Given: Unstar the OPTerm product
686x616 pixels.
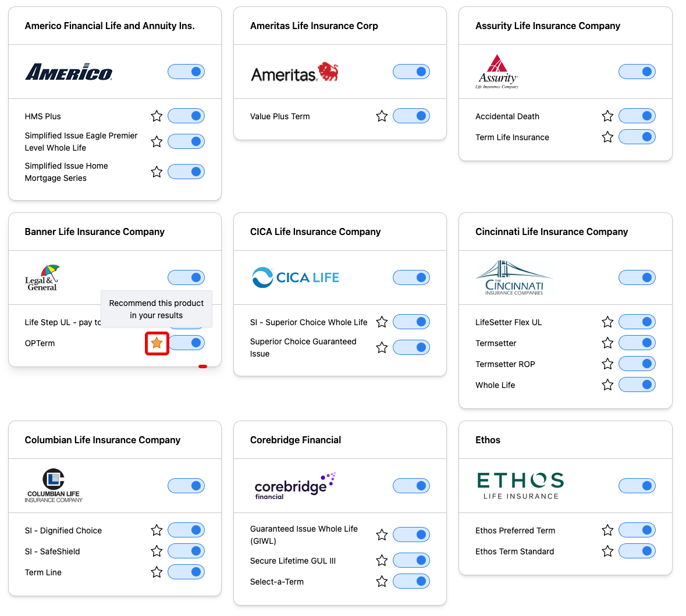Looking at the screenshot, I should pyautogui.click(x=157, y=343).
